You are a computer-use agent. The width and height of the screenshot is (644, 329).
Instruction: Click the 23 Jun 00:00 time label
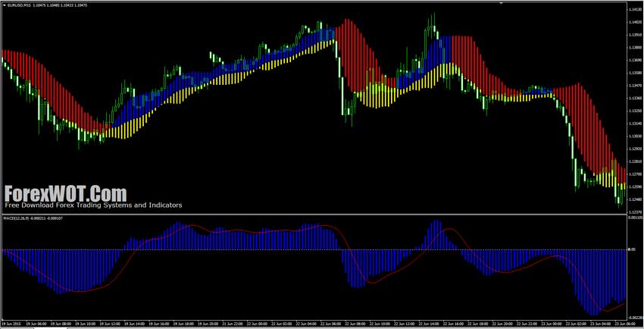click(551, 324)
